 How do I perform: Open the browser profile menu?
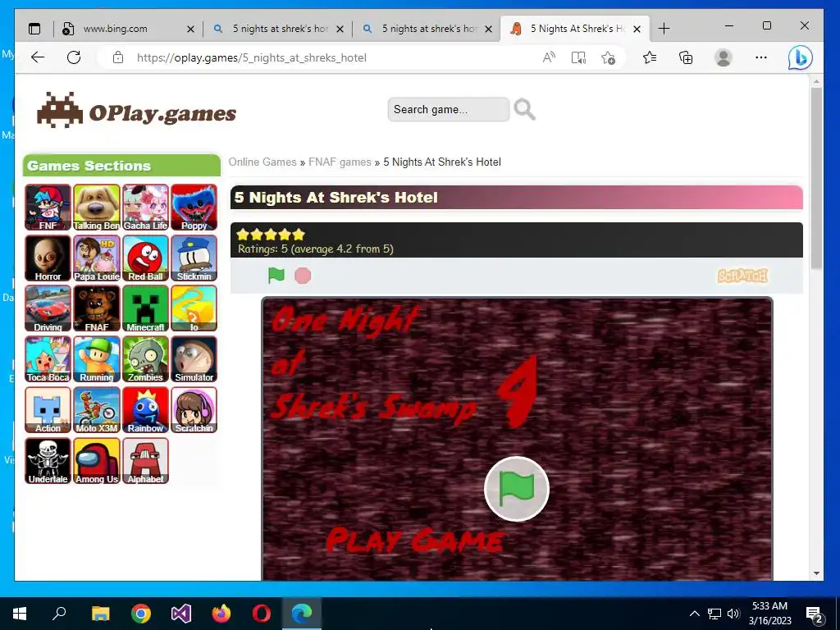click(724, 57)
